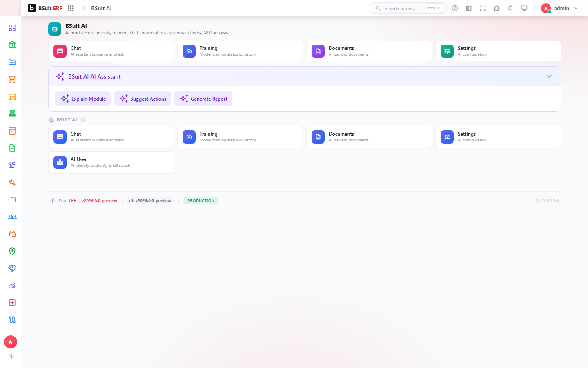Screen dimensions: 588x368
Task: Open the AI User card
Action: 111,162
